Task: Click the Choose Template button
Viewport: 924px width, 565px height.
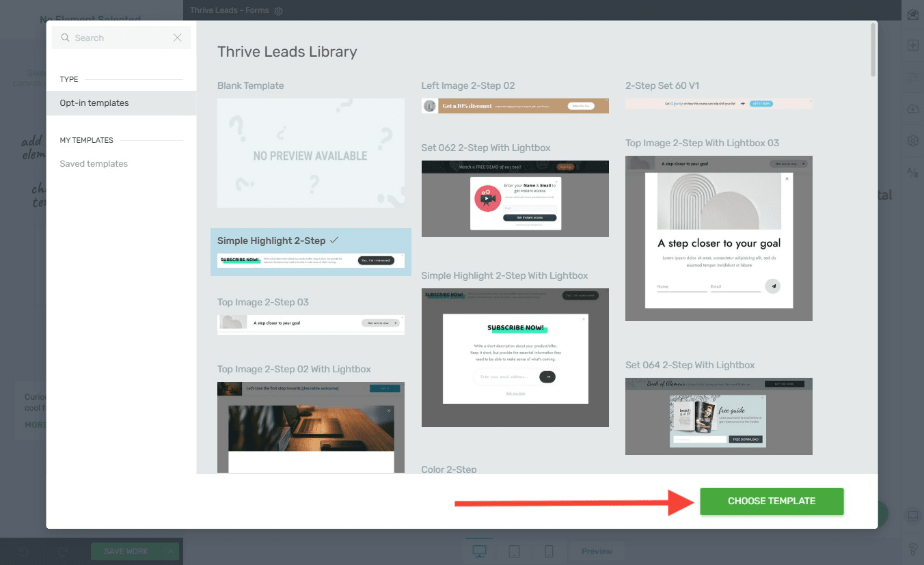Action: click(x=772, y=501)
